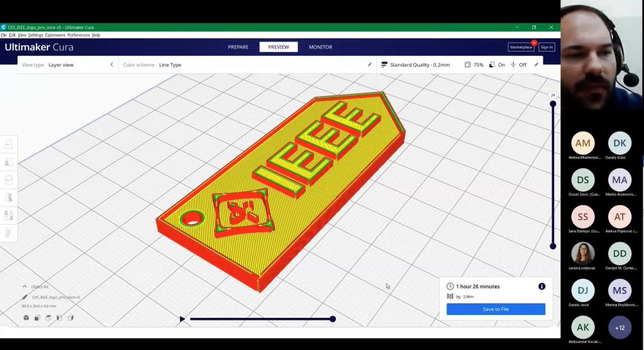Open the Color scheme Line Type dropdown
The image size is (644, 350).
click(245, 65)
